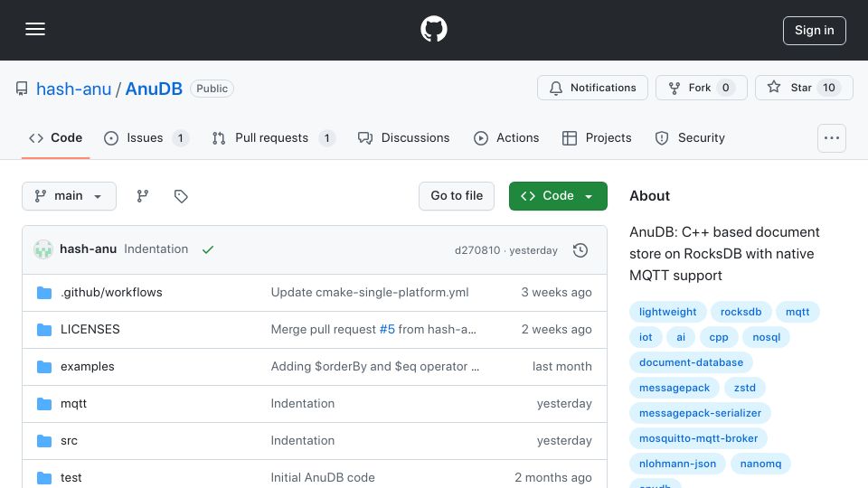Click folder icon next to src
Screen dimensions: 868x488
(44, 441)
